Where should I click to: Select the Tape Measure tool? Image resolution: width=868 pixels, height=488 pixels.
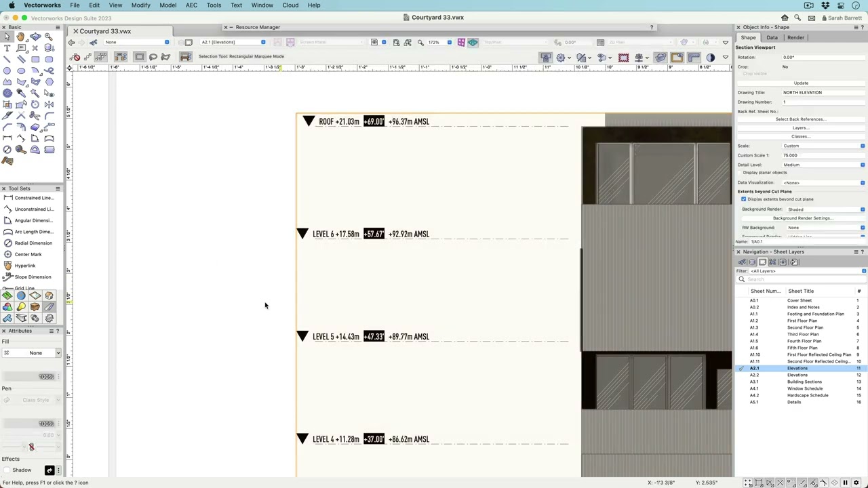pyautogui.click(x=21, y=150)
